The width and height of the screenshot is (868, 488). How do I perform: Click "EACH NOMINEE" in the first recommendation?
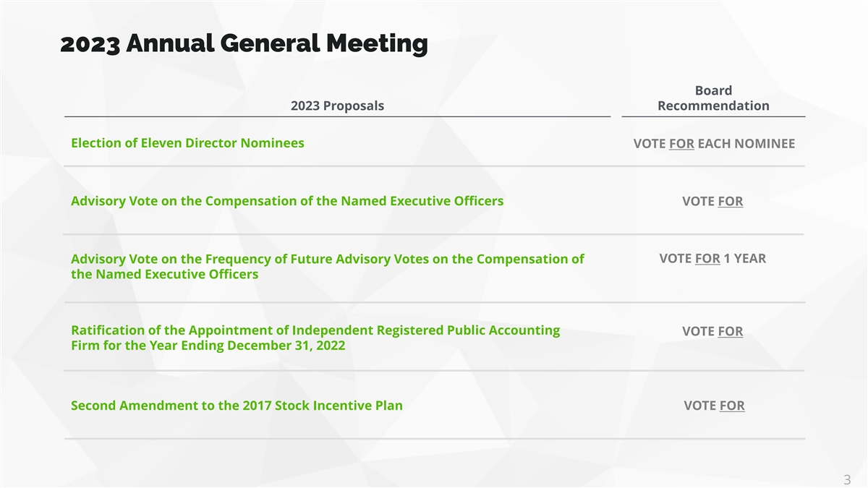click(x=746, y=144)
